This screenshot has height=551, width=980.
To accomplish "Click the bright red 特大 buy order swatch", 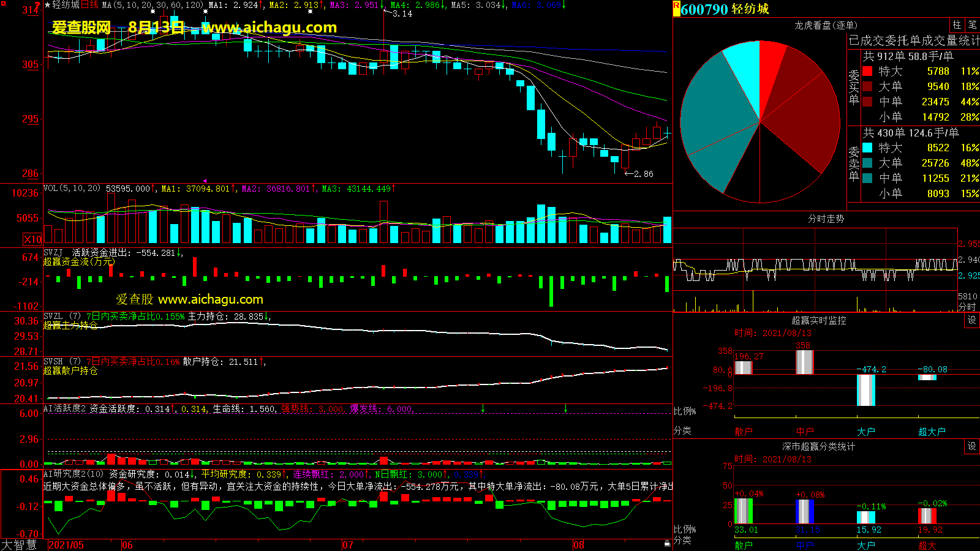I will click(867, 71).
